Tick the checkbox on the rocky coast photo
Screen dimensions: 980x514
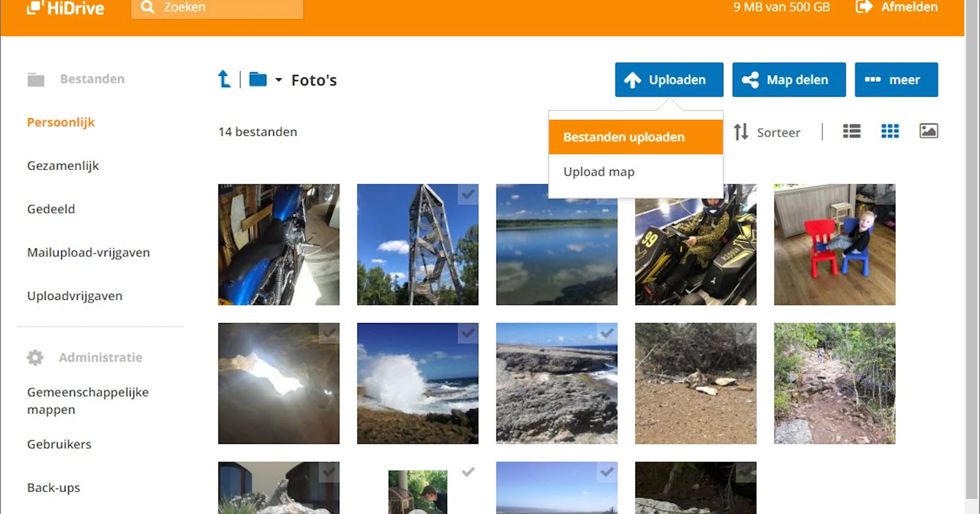[x=607, y=333]
